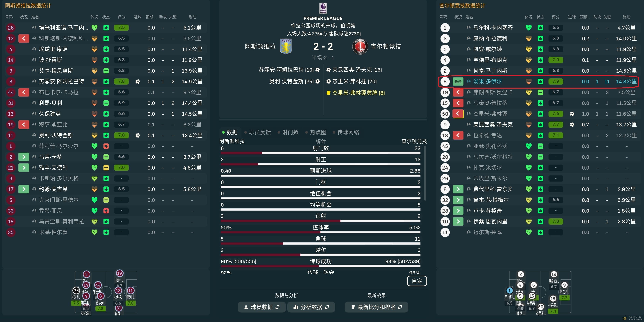Open 最新比分和排名 button
This screenshot has width=644, height=322.
click(x=376, y=307)
